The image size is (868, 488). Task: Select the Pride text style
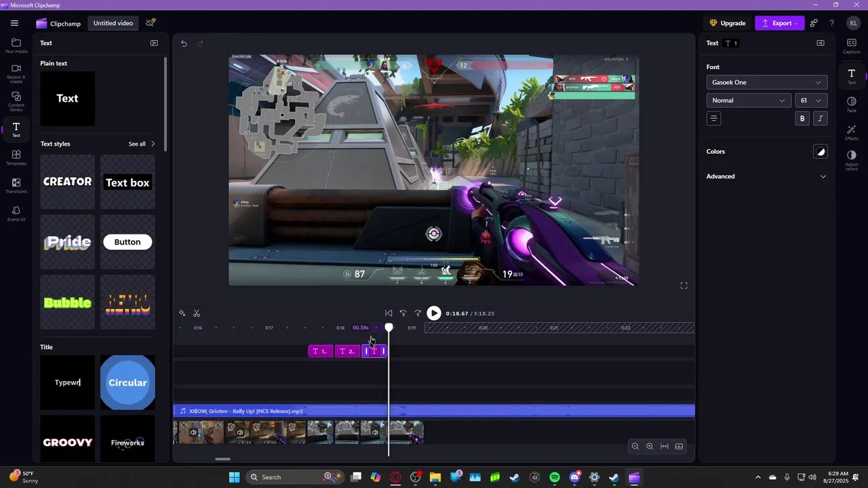tap(67, 242)
